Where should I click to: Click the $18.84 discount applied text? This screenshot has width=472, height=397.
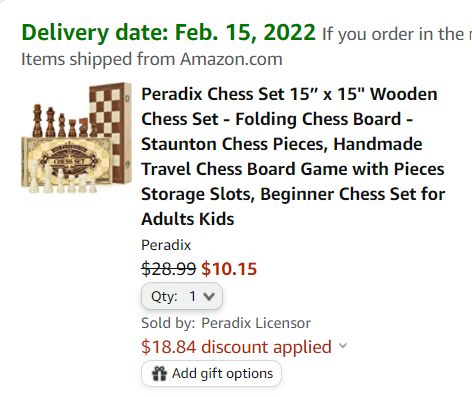click(x=236, y=347)
